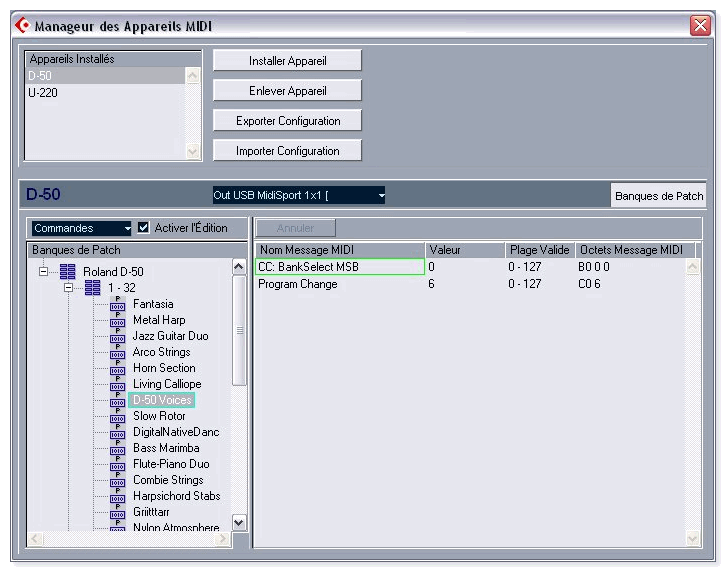Click the octets cell B0 0 0
This screenshot has height=572, width=726.
[594, 267]
